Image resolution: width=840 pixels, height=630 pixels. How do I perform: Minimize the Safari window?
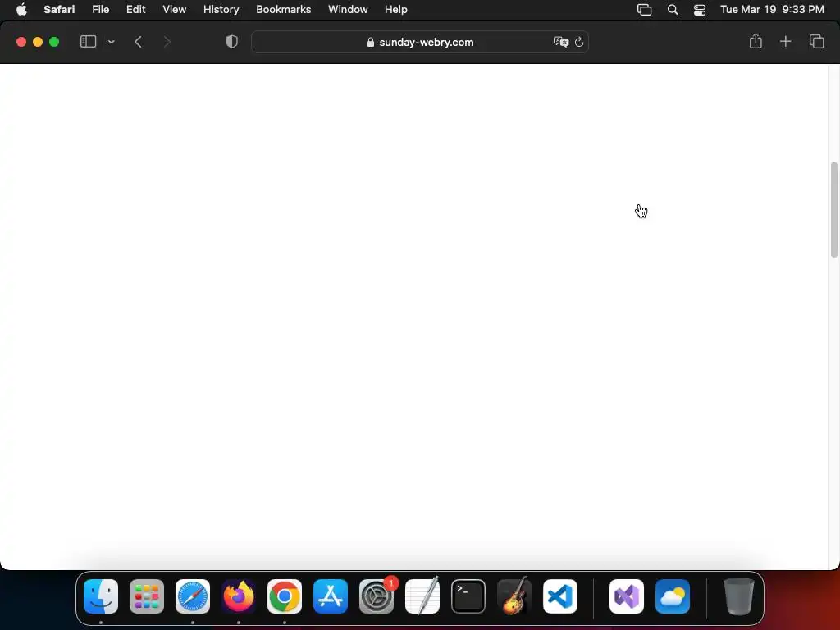38,42
